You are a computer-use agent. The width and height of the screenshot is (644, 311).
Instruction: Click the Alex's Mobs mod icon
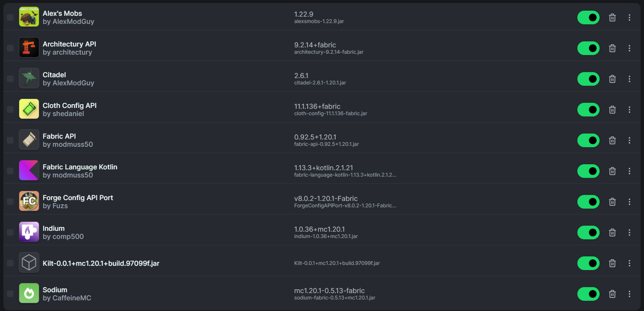click(x=29, y=17)
